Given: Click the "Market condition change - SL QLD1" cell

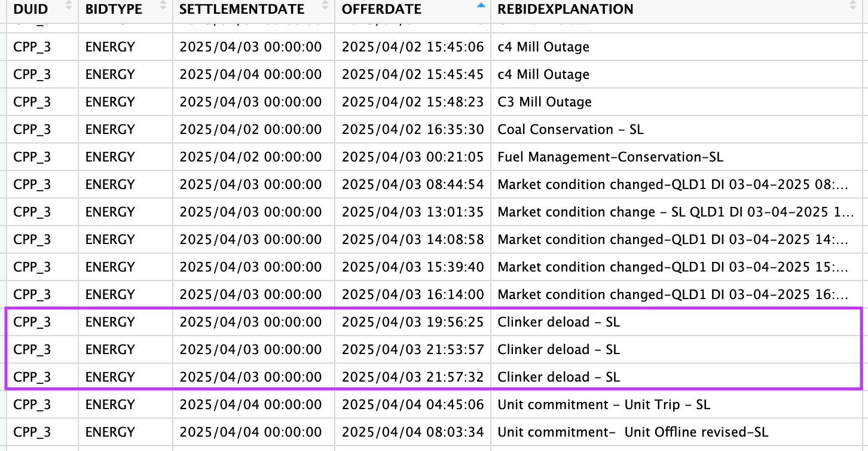Looking at the screenshot, I should (x=676, y=212).
